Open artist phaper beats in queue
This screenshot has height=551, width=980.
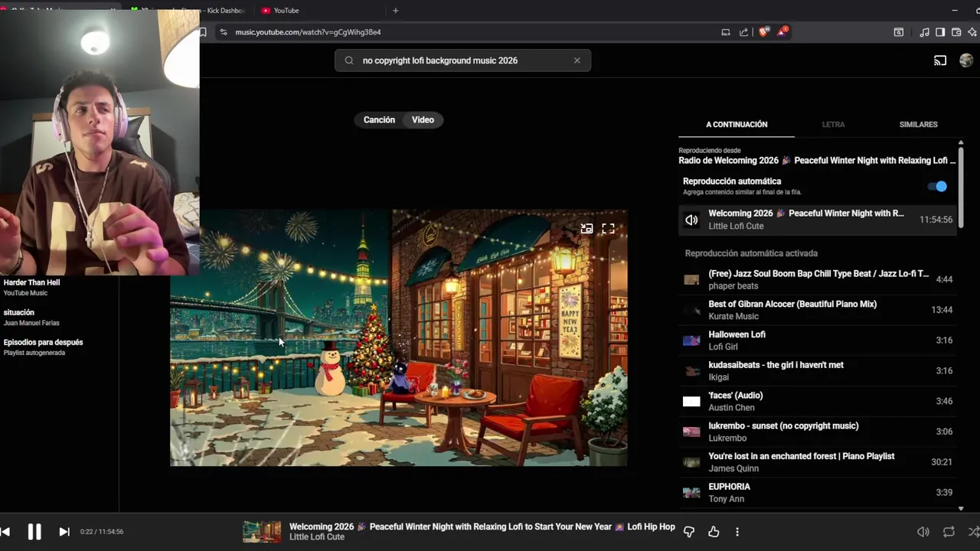(733, 286)
